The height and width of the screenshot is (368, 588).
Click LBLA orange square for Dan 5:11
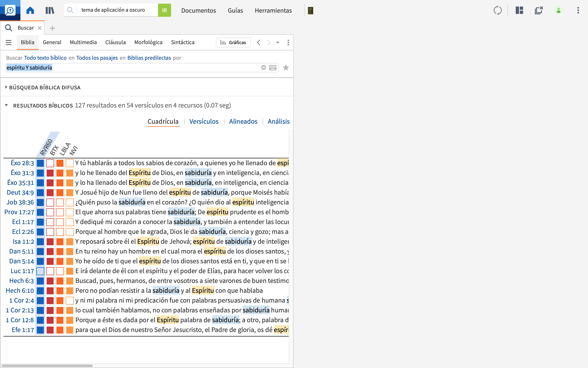(60, 251)
